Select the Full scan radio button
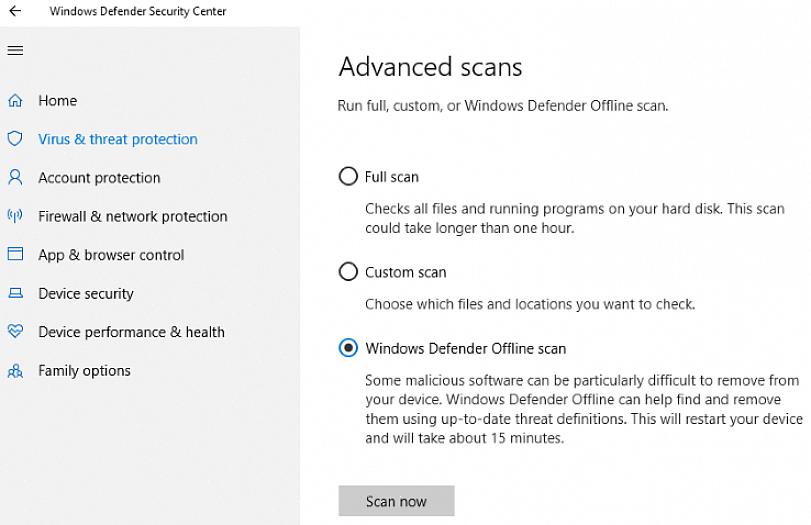The image size is (811, 525). point(348,176)
